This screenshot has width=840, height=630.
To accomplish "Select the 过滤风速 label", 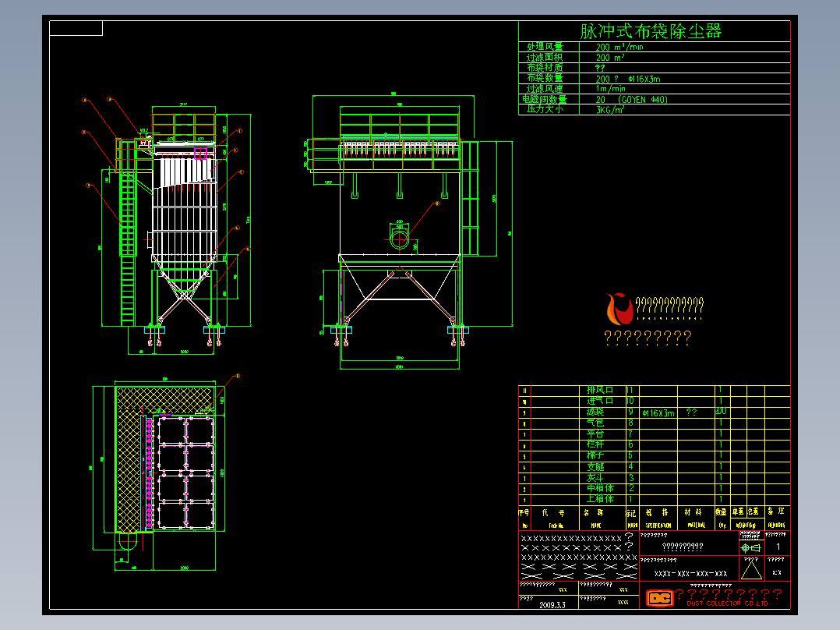I will click(x=545, y=89).
